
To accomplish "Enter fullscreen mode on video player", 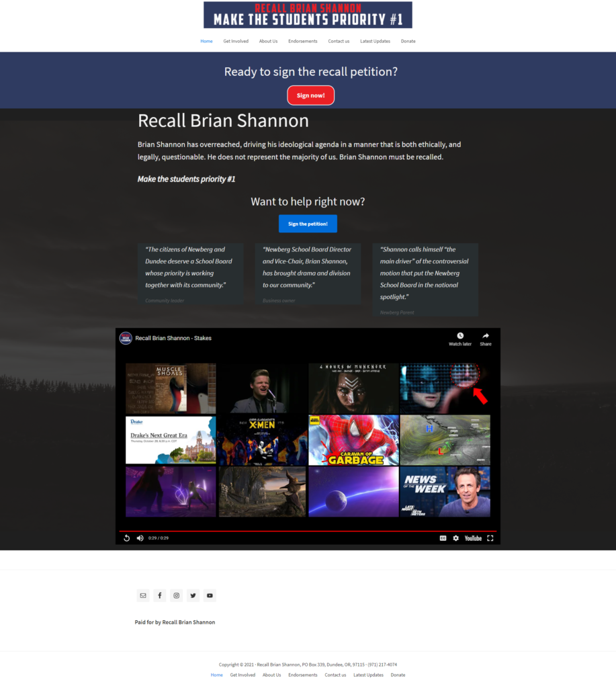I will [490, 538].
